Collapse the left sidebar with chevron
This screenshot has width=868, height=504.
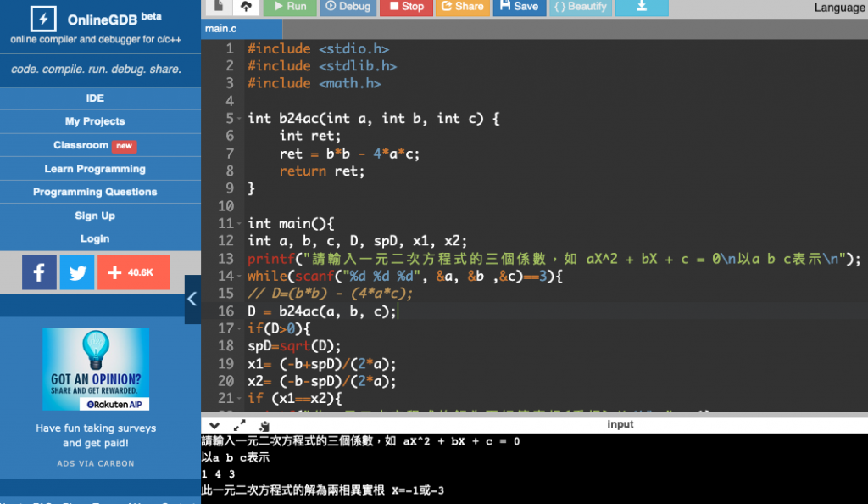click(192, 299)
